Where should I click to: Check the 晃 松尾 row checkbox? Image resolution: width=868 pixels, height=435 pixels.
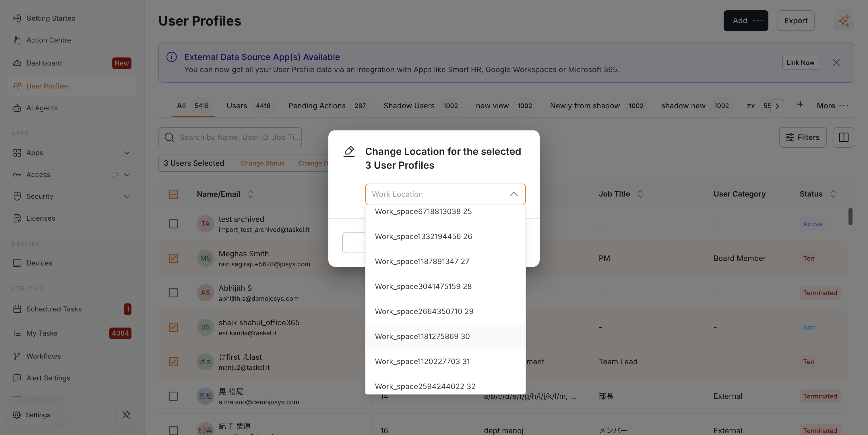tap(173, 396)
